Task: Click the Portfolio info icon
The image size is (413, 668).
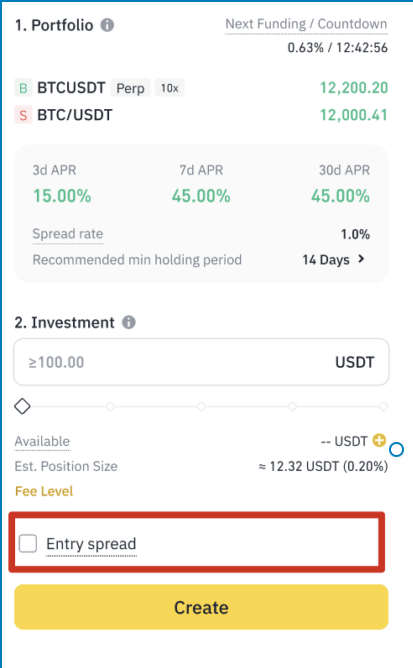Action: pyautogui.click(x=107, y=25)
